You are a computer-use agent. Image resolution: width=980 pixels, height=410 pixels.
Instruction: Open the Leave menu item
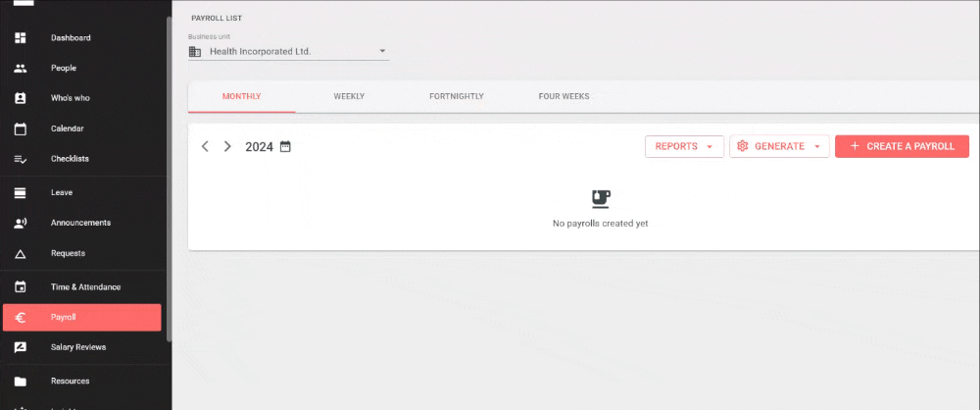tap(82, 193)
